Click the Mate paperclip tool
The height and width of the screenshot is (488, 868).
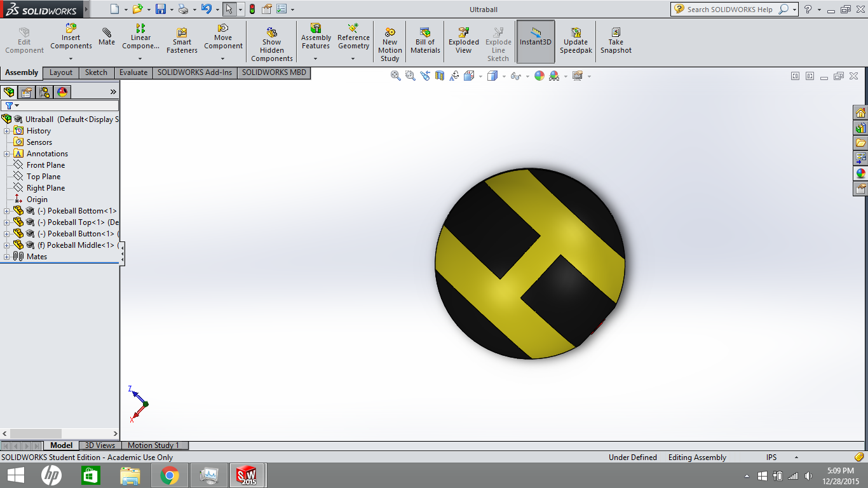[107, 37]
